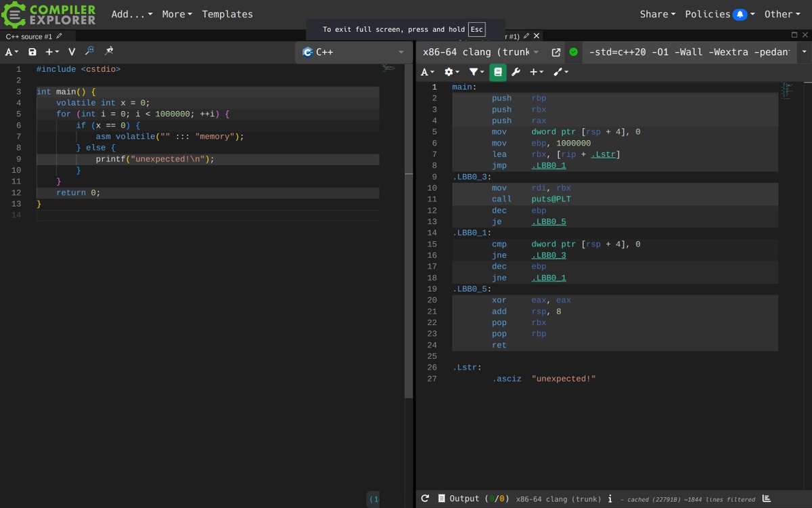Click the pencil to rename compiler tab
The height and width of the screenshot is (508, 812).
[x=526, y=36]
